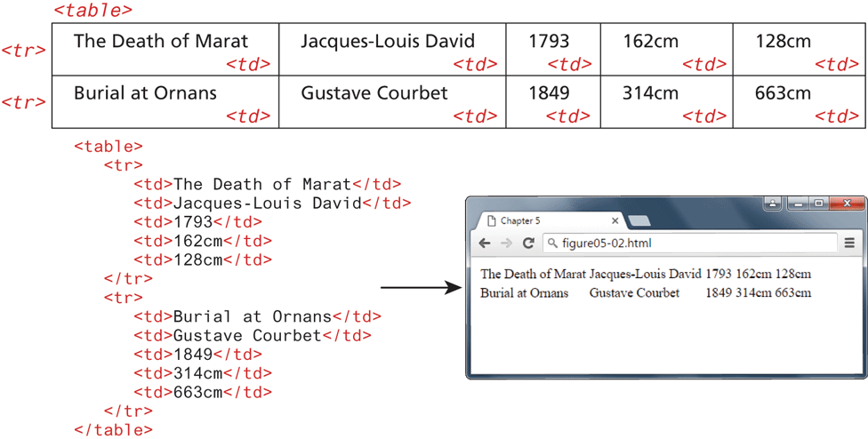
Task: Click the 663cm cell in diagram table
Action: pyautogui.click(x=797, y=101)
